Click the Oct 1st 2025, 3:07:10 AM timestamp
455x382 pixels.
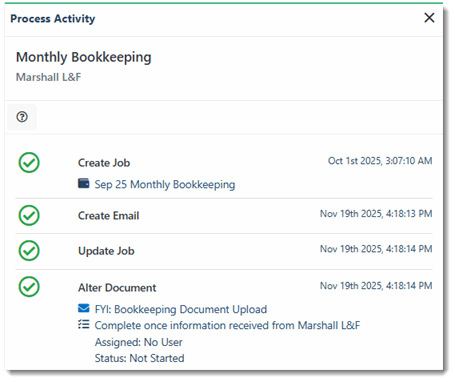380,161
